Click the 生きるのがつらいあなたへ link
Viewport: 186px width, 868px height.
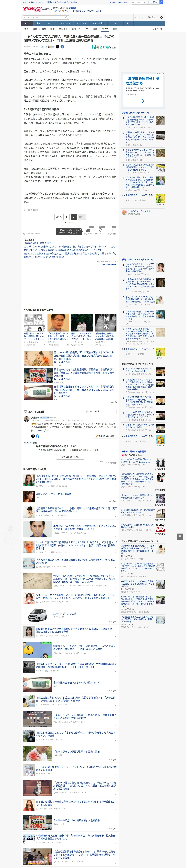pyautogui.click(x=140, y=211)
